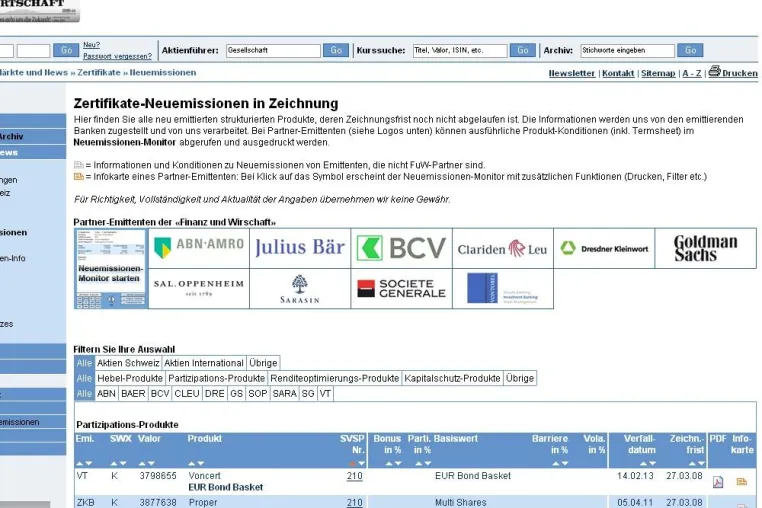This screenshot has width=762, height=508.
Task: Open the Sarasin partner logo
Action: pos(300,289)
